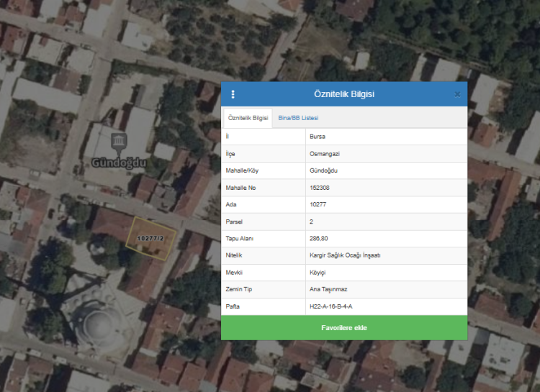Select the Köyiçi value in the Mevkii row
This screenshot has height=392, width=540.
pyautogui.click(x=318, y=273)
